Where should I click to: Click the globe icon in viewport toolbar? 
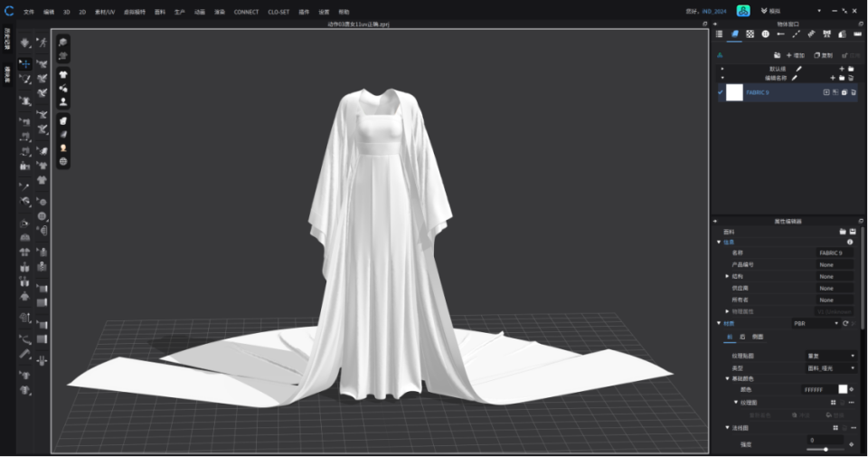[63, 162]
